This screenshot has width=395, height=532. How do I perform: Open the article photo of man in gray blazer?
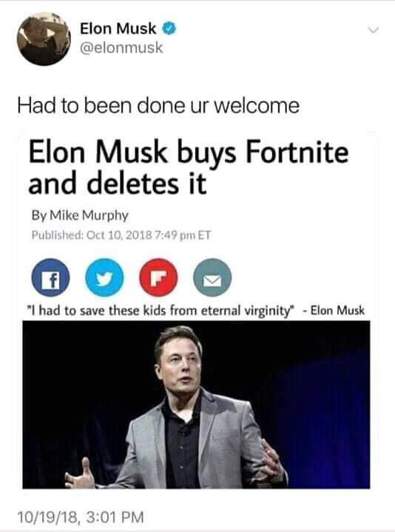196,405
